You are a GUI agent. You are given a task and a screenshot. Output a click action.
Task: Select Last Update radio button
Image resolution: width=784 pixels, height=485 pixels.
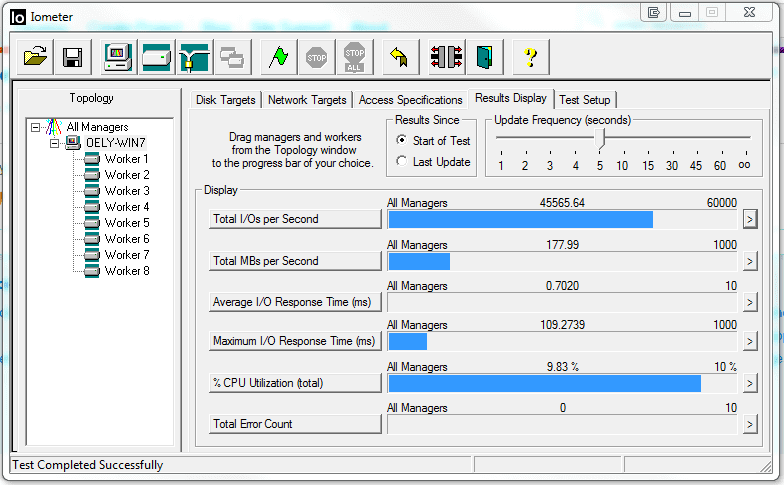[x=401, y=161]
